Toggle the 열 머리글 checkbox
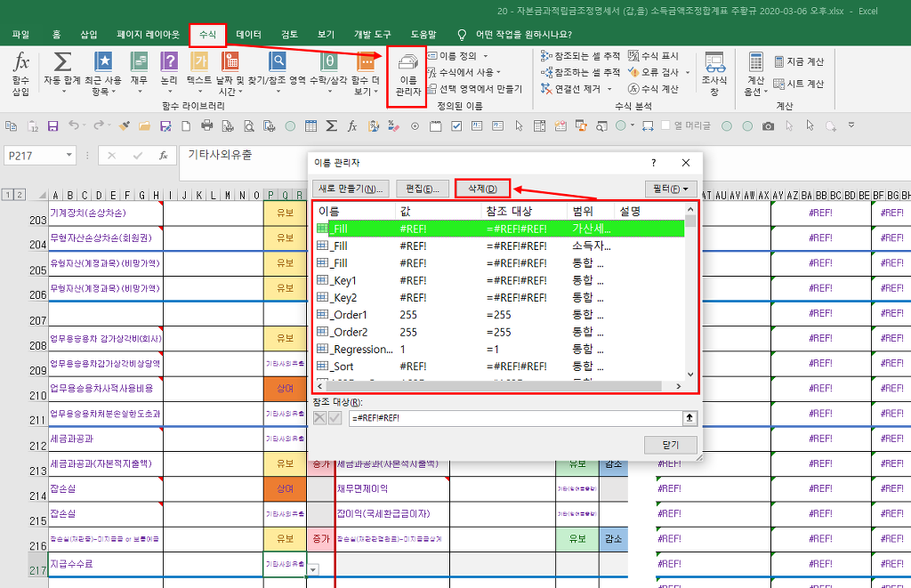911x588 pixels. (x=665, y=126)
